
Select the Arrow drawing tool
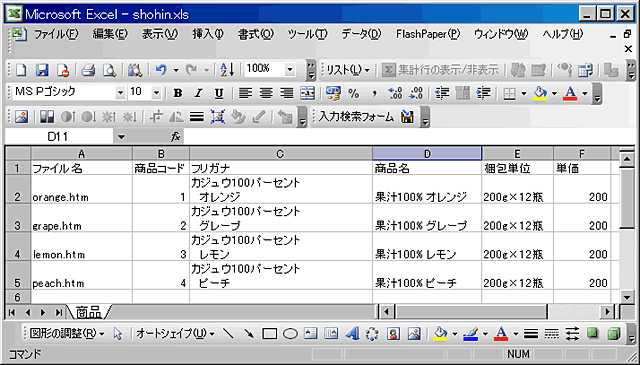coord(249,334)
